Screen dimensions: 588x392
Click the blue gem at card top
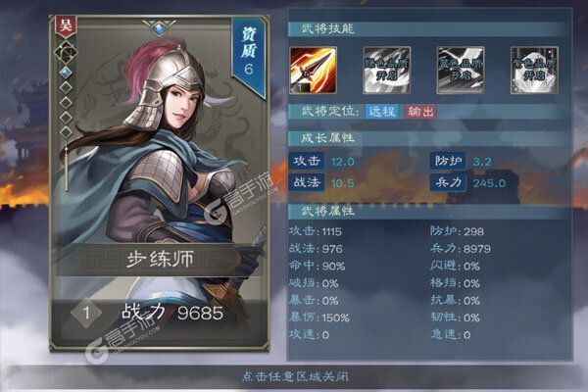point(160,28)
